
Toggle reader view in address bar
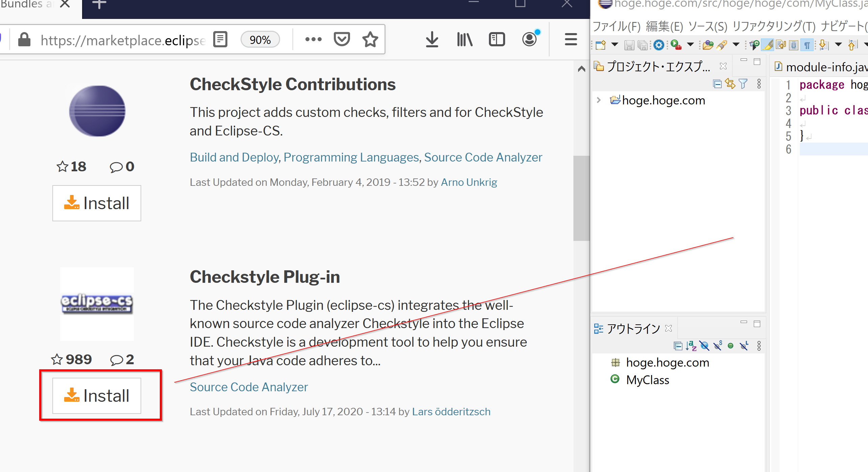[220, 40]
